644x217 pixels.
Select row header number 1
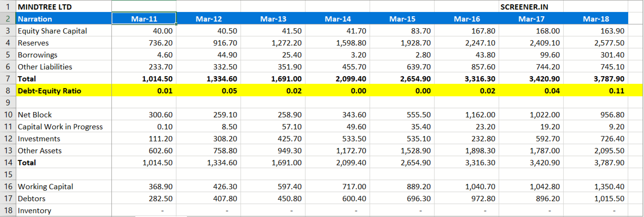pos(8,7)
